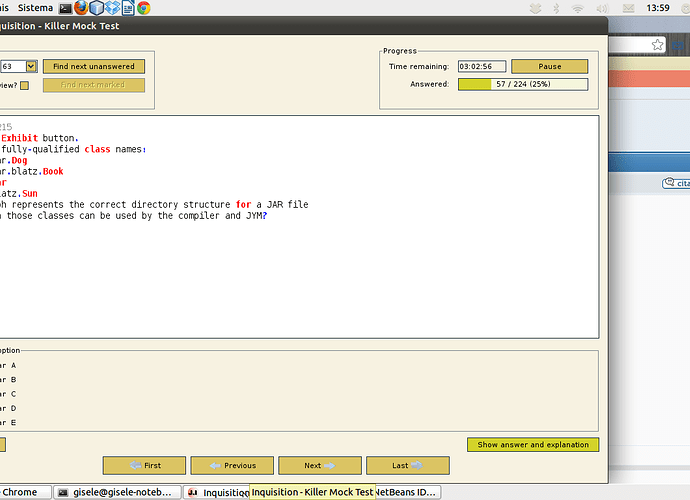The height and width of the screenshot is (500, 690).
Task: Open the mail messaging indicator
Action: pyautogui.click(x=628, y=8)
